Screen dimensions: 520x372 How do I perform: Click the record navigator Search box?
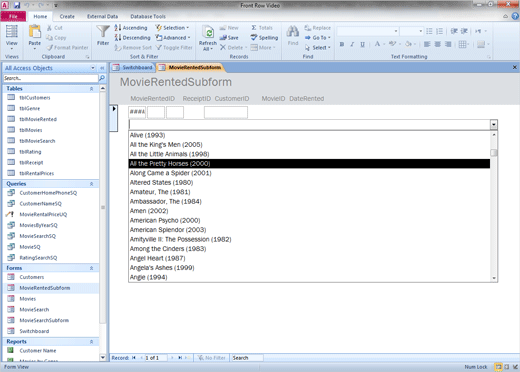tap(247, 358)
